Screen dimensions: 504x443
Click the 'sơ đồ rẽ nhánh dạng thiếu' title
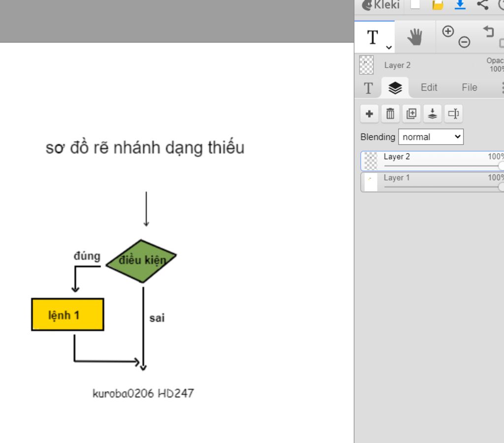point(145,148)
